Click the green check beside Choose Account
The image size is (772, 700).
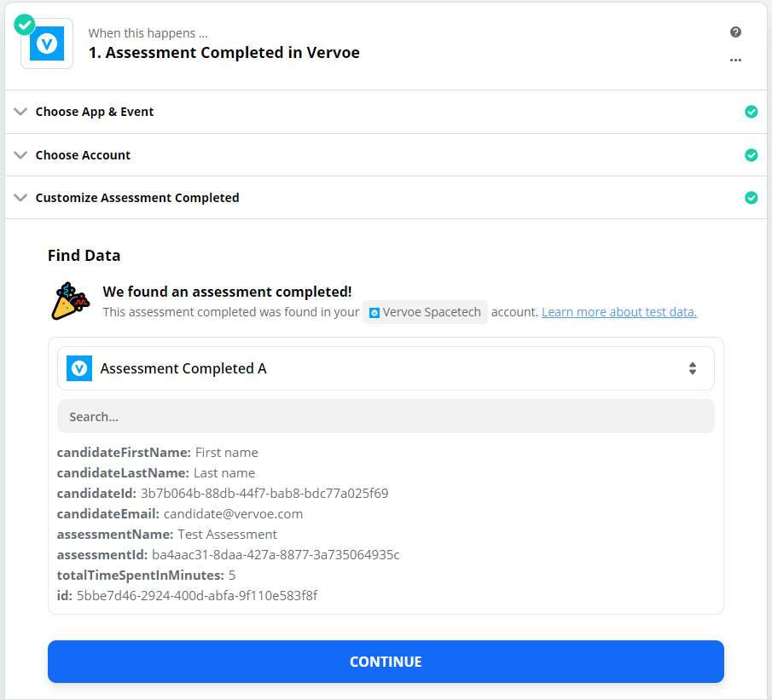coord(751,155)
